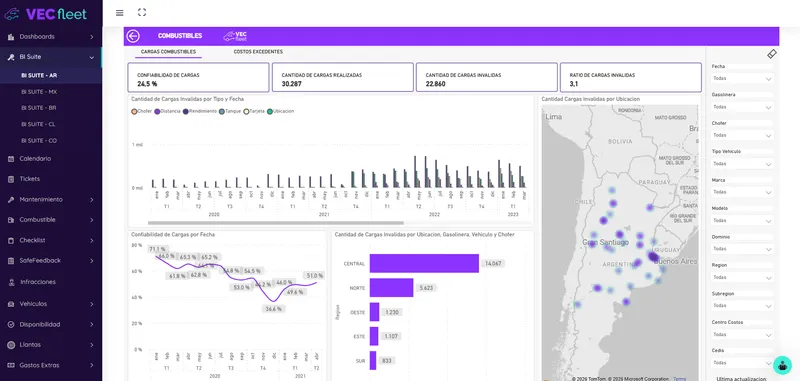Screen dimensions: 800x381
Task: Open the Fecha filter dropdown
Action: (742, 79)
